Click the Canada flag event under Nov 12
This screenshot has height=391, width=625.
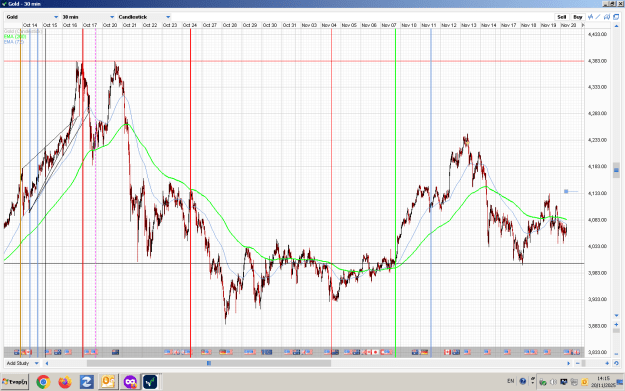447,352
